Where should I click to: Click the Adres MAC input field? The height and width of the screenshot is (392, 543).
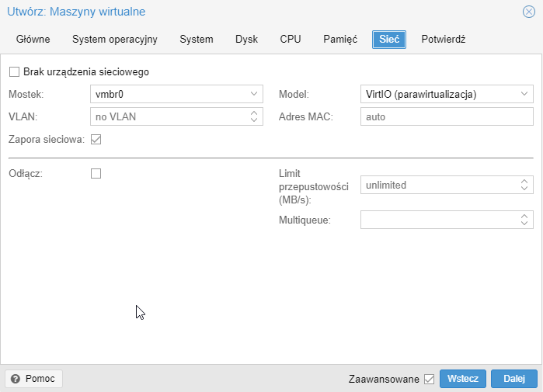click(447, 117)
